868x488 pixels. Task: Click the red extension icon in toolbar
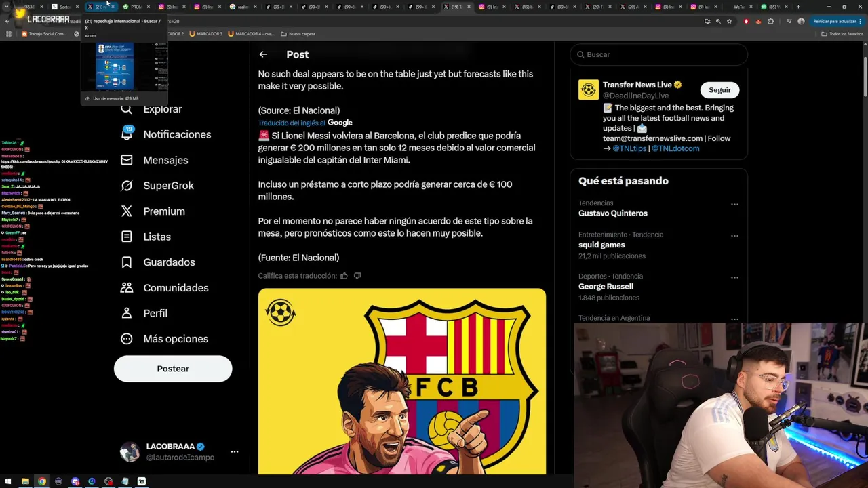pyautogui.click(x=746, y=21)
